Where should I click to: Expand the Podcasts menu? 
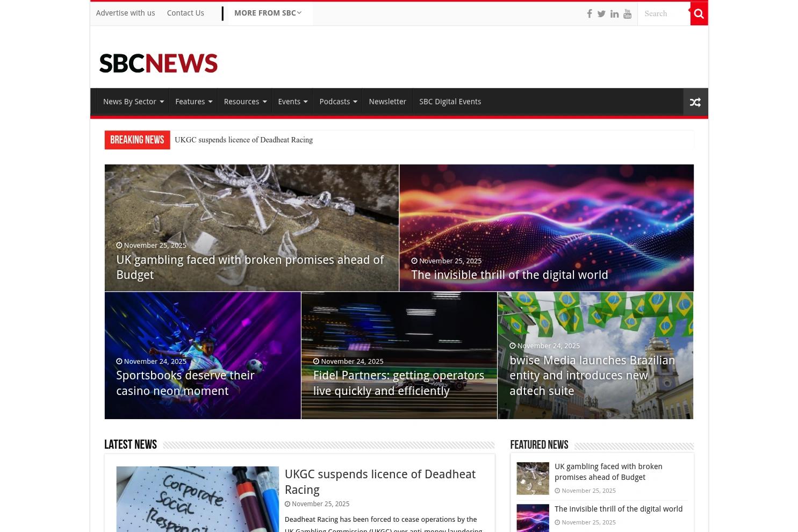click(x=338, y=102)
